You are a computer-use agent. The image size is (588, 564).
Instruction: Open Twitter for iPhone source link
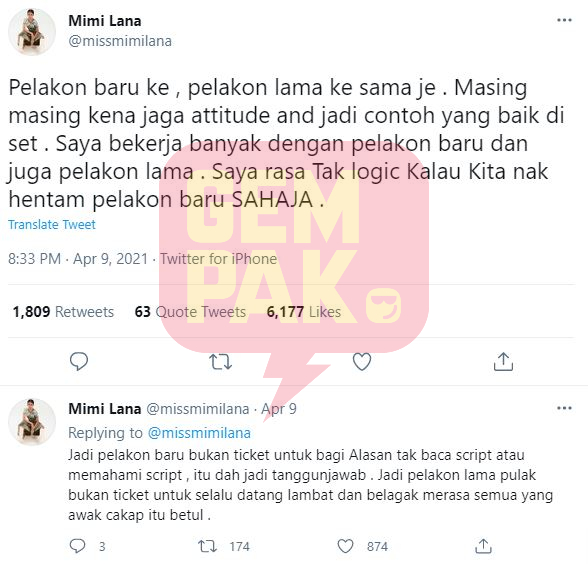point(219,259)
